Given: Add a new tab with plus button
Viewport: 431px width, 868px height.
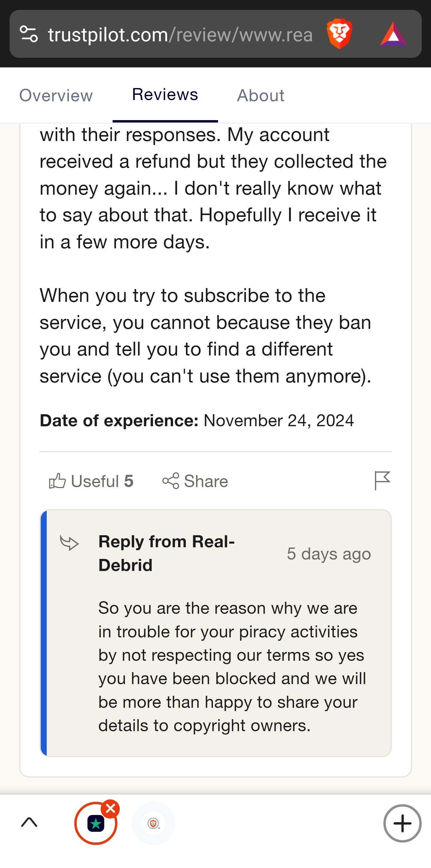Looking at the screenshot, I should [402, 823].
